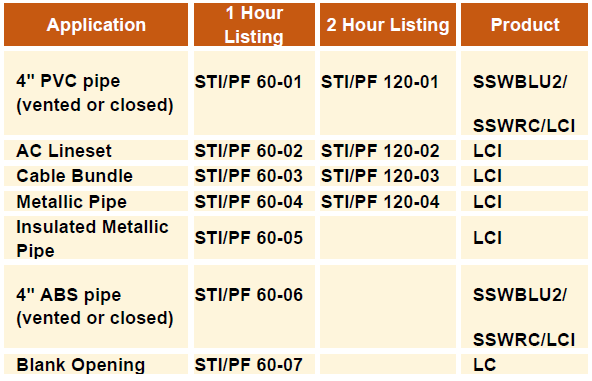Image resolution: width=592 pixels, height=381 pixels.
Task: Select the Product column header
Action: tap(524, 25)
